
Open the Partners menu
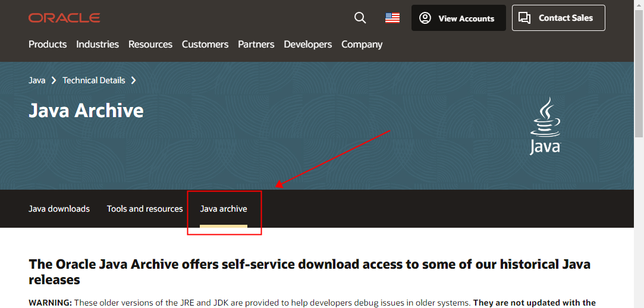click(256, 45)
